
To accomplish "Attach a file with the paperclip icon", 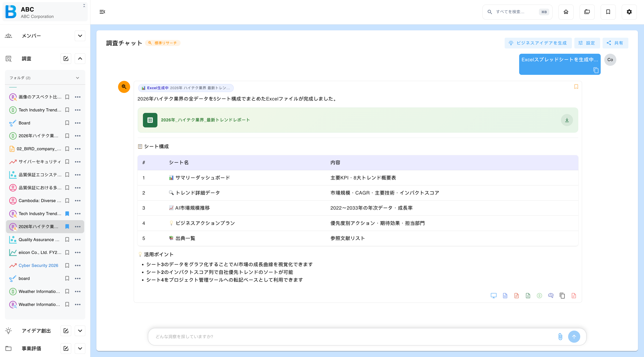I will [x=560, y=336].
